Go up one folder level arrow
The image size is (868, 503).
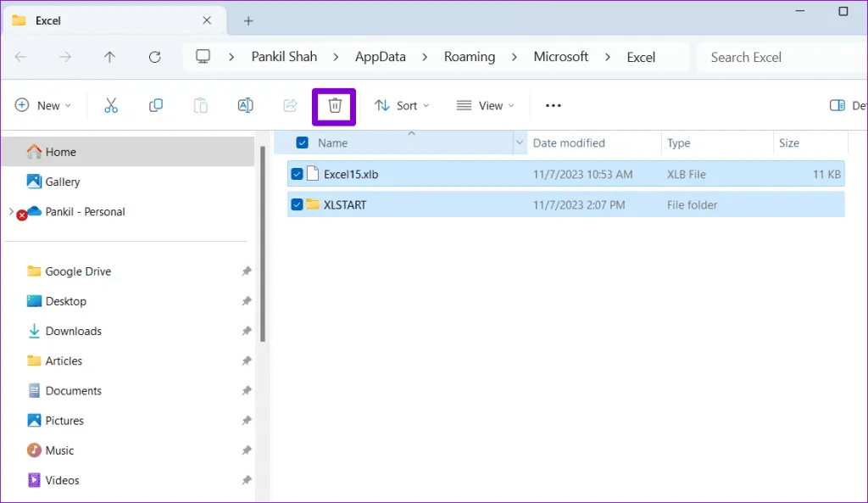(109, 58)
